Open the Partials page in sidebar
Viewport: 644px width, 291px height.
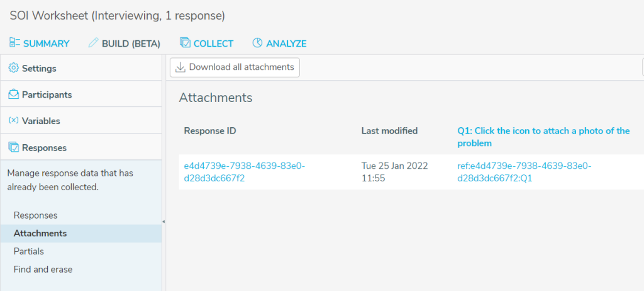(29, 251)
